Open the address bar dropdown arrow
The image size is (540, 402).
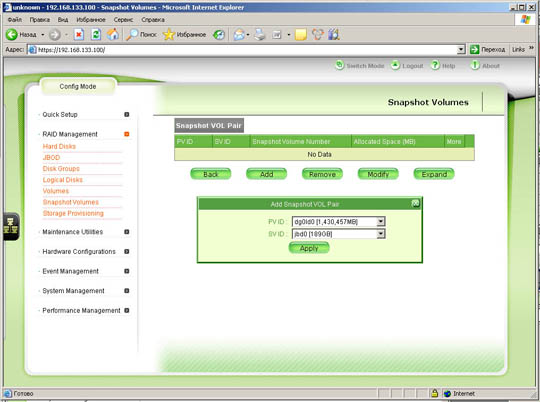click(461, 50)
